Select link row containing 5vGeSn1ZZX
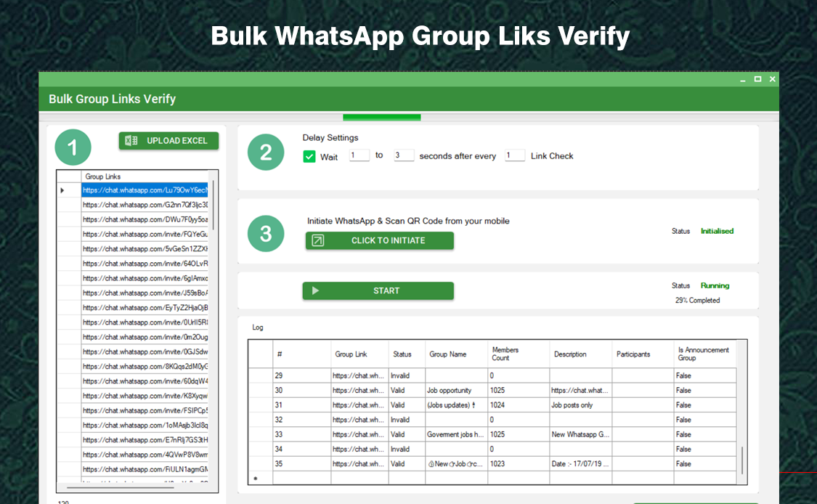The height and width of the screenshot is (504, 817). [x=145, y=248]
